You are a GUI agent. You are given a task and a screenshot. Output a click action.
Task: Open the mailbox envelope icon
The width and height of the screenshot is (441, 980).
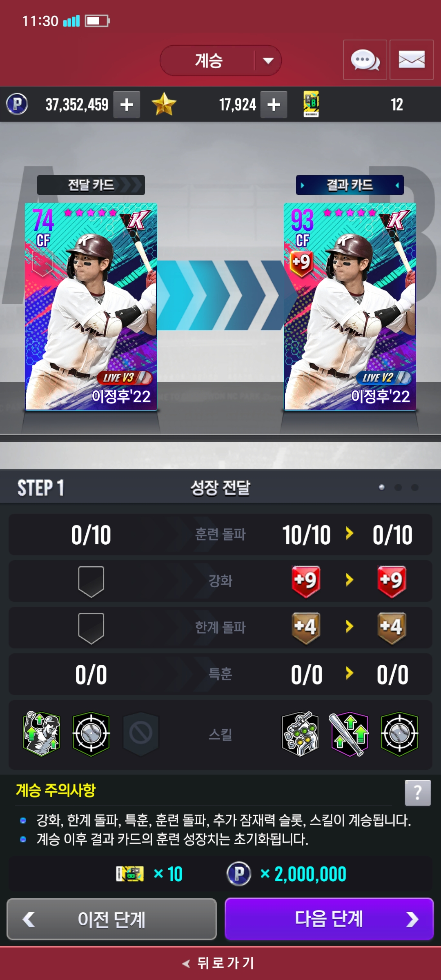(411, 60)
